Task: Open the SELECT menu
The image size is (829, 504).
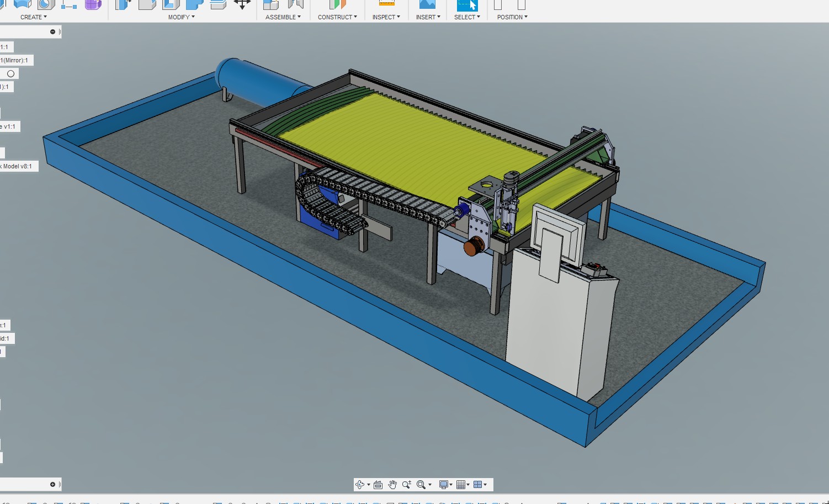Action: point(467,17)
